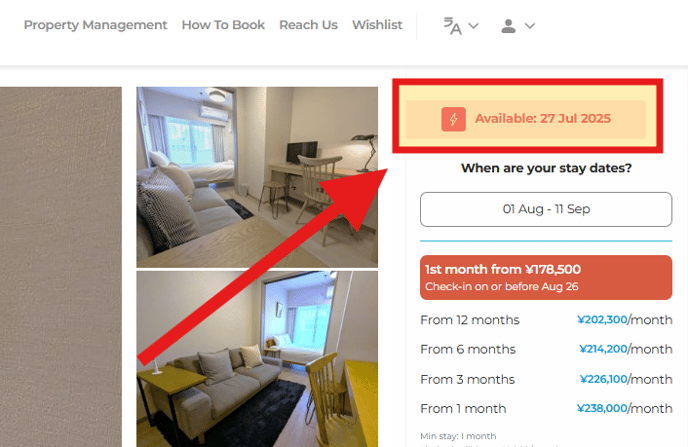This screenshot has height=447, width=688.
Task: Click the Min stay: 1 month note
Action: [x=458, y=436]
